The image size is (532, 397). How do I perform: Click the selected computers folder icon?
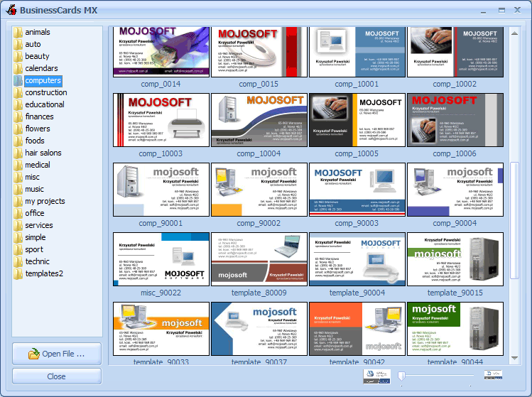(x=18, y=81)
